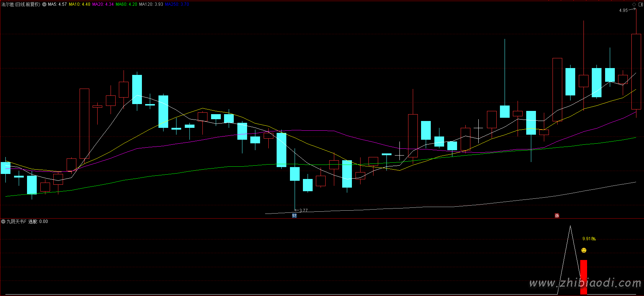
Task: Click the 9.910% yellow percentage label
Action: coord(589,239)
